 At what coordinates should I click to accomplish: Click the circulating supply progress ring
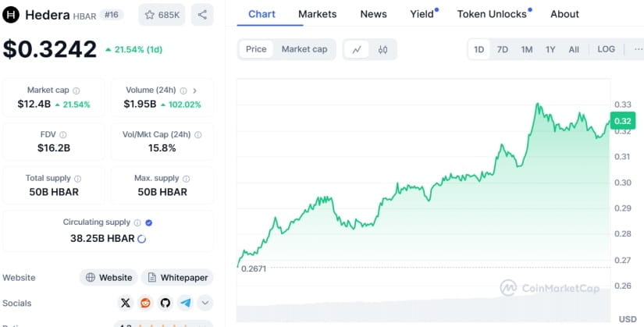(142, 239)
